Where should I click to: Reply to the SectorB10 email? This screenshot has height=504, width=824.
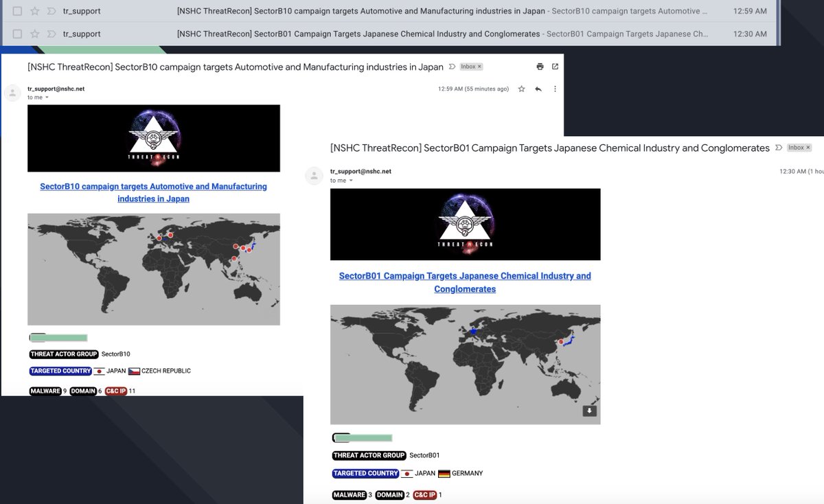click(538, 89)
